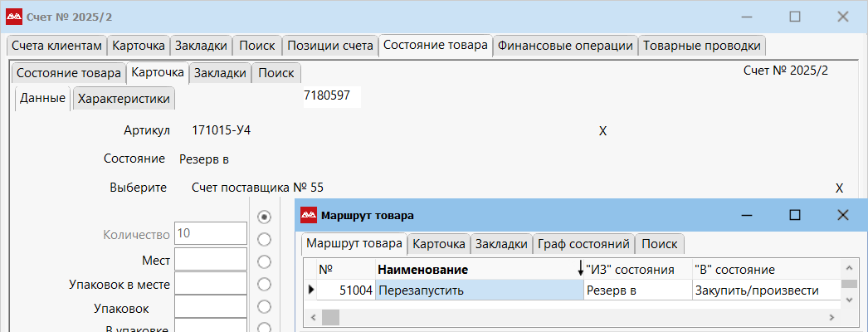Select the radio button next to Упаковок в месте
Image resolution: width=868 pixels, height=332 pixels.
[265, 285]
